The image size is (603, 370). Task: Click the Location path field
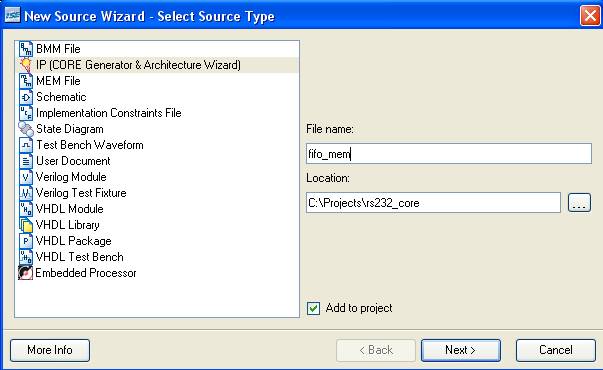pos(433,203)
